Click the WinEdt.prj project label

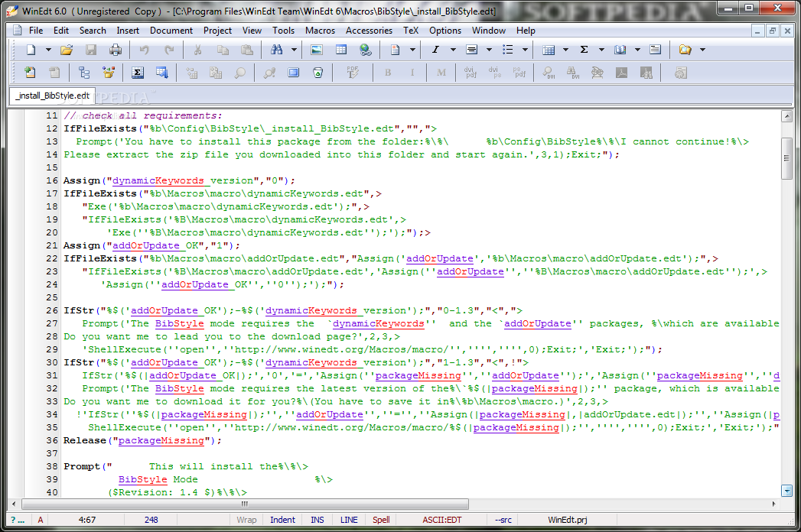click(568, 520)
